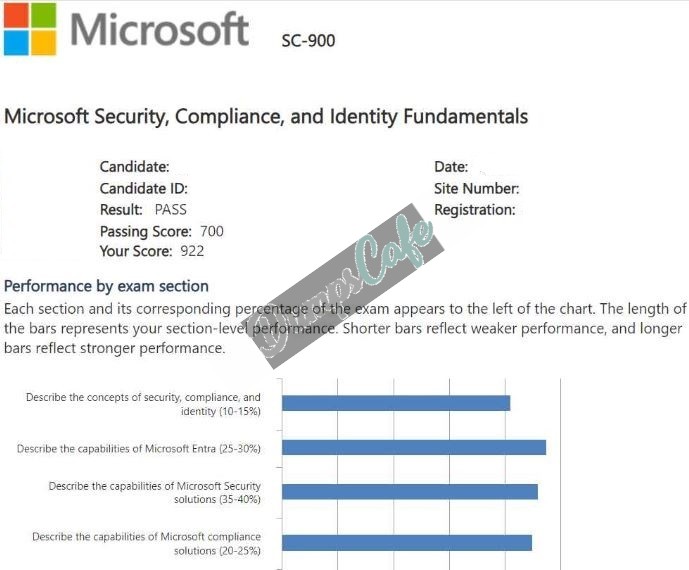Click the Candidate field label
This screenshot has width=689, height=570.
[x=134, y=167]
